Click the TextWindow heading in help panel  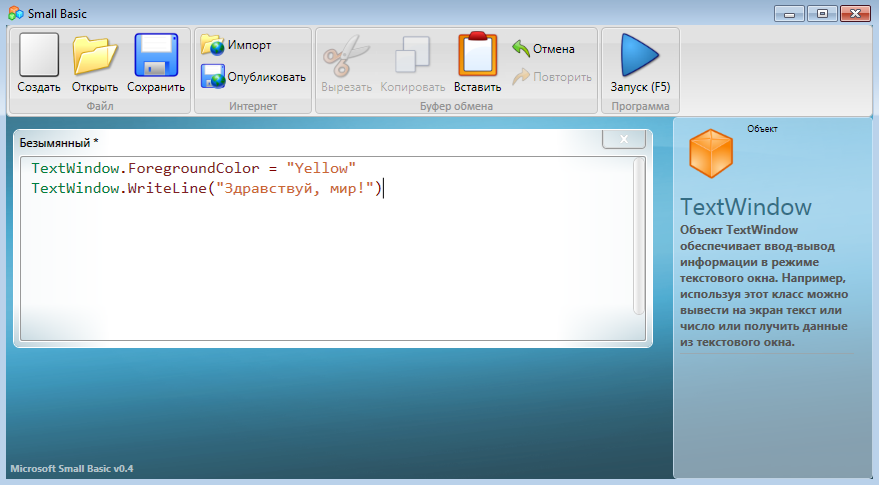pyautogui.click(x=746, y=207)
